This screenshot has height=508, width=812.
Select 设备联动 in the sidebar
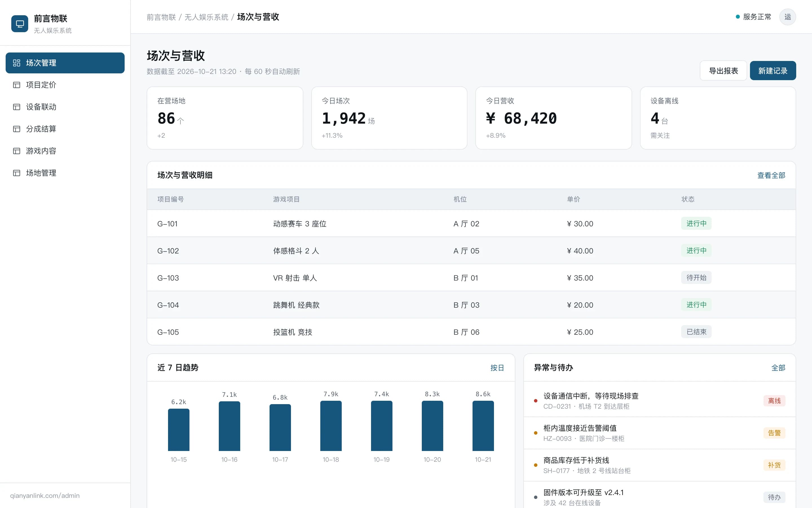[65, 107]
